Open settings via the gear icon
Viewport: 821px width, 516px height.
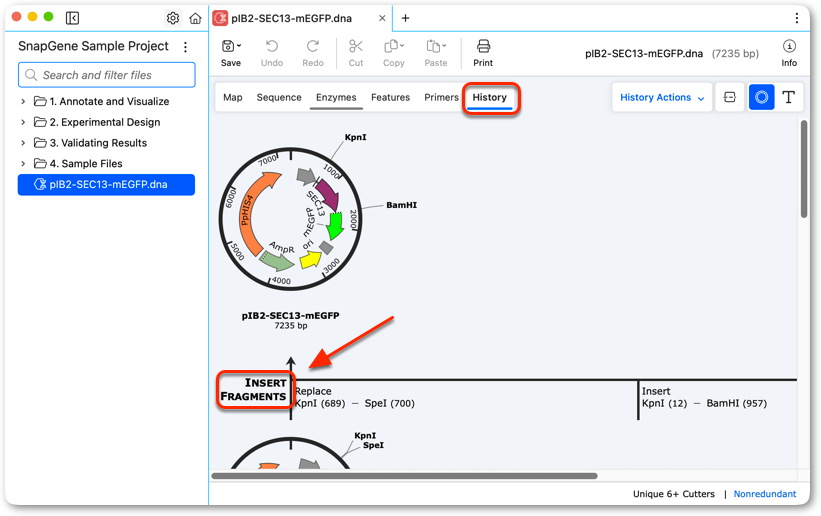[x=173, y=18]
